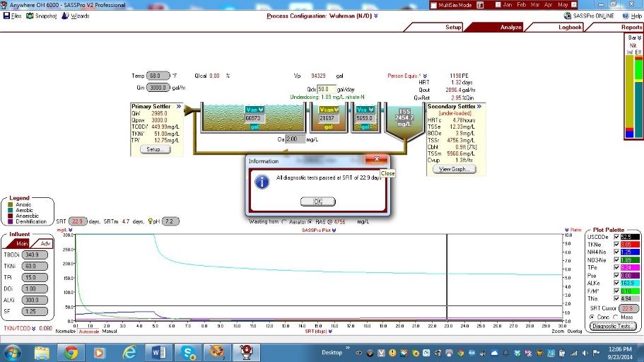Switch to the Setup tab
This screenshot has height=362, width=644.
(453, 28)
